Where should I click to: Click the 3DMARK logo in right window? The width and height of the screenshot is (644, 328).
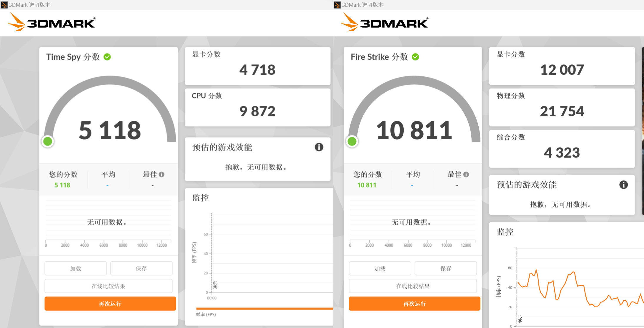pos(385,22)
